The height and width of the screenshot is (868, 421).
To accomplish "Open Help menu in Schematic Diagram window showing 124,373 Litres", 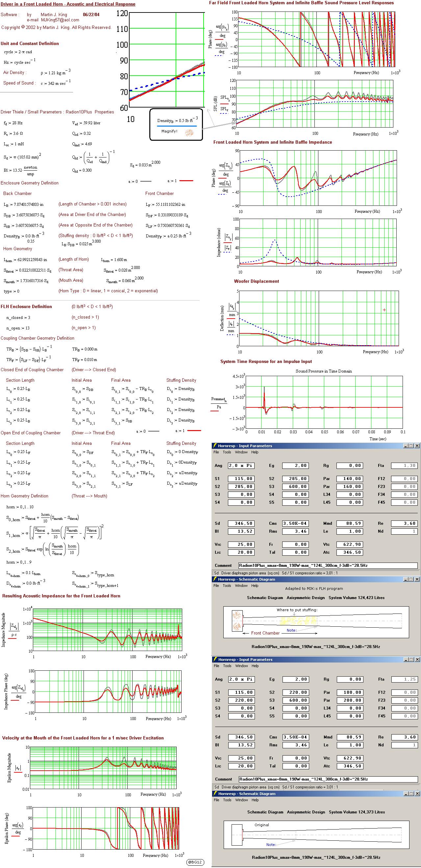I will click(x=255, y=800).
